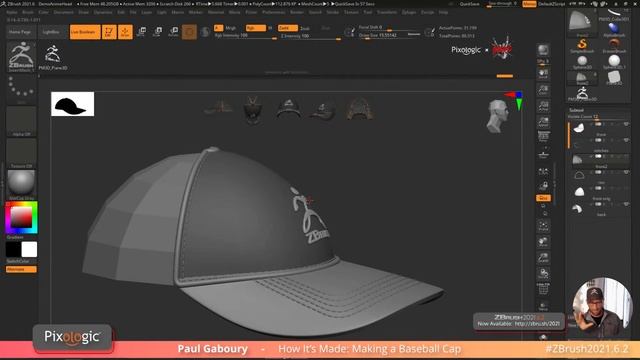640x360 pixels.
Task: Click the BPR render sphere icon
Action: click(543, 51)
